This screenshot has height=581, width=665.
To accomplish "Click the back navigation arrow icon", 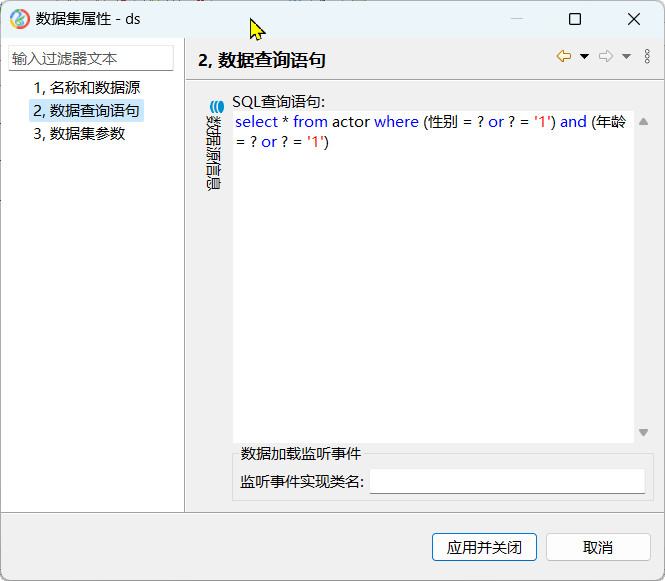I will 564,56.
